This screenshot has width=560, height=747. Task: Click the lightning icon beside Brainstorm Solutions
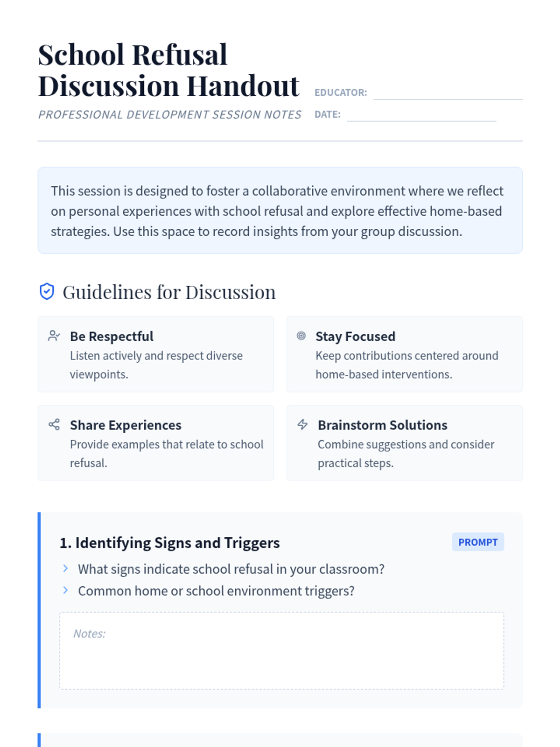tap(302, 424)
